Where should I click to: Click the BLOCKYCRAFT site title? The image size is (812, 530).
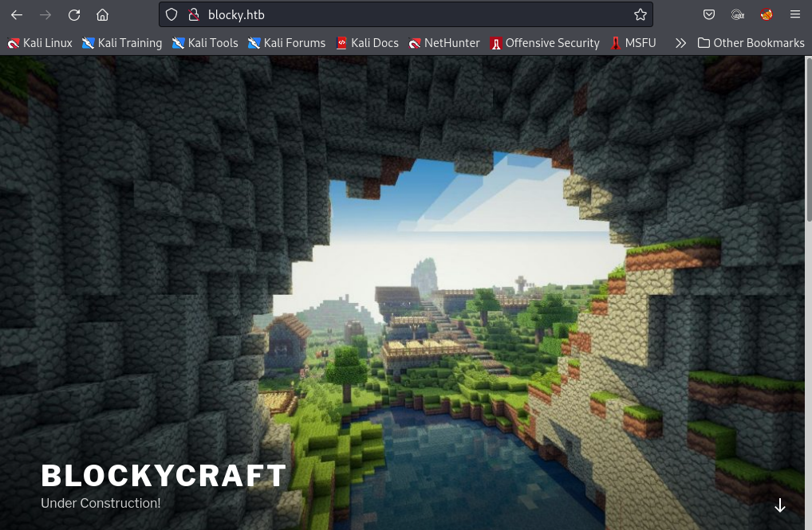tap(164, 475)
